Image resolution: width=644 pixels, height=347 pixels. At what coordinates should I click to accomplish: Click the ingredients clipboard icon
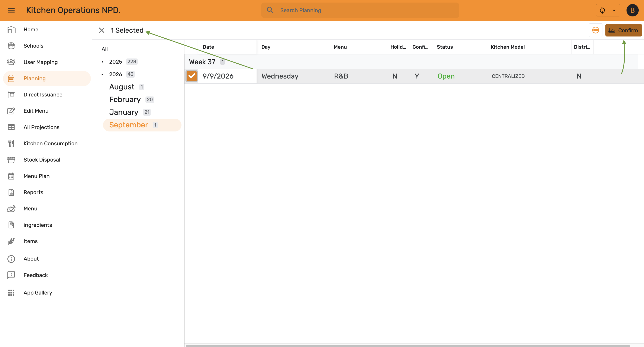coord(11,225)
